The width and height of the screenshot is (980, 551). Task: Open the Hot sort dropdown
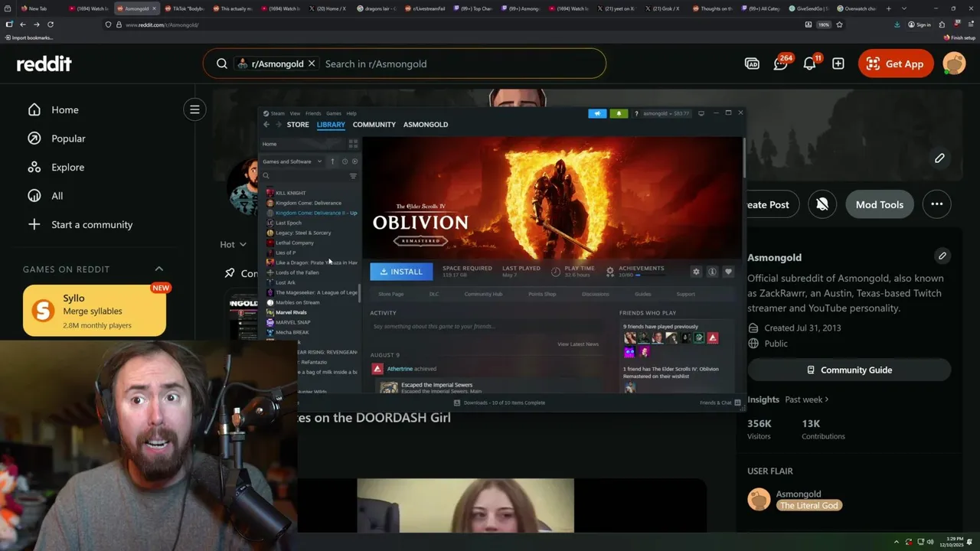[234, 244]
